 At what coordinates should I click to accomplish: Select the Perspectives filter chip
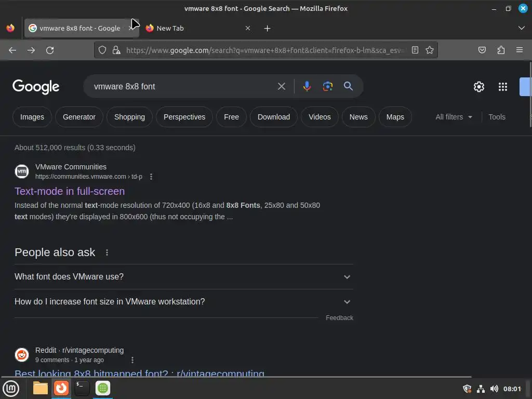184,117
